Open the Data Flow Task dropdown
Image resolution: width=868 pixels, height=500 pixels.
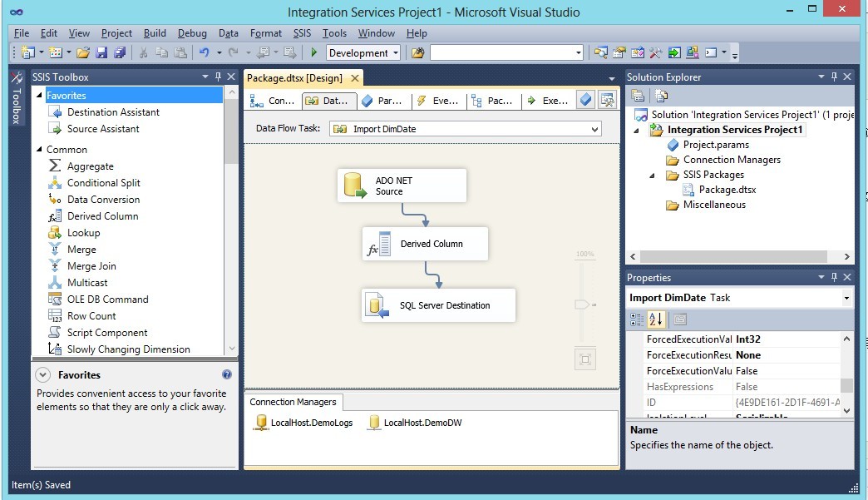point(594,129)
